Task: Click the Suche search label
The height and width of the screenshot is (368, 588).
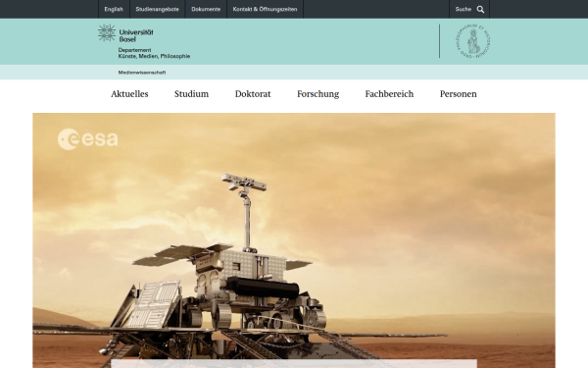Action: (464, 10)
